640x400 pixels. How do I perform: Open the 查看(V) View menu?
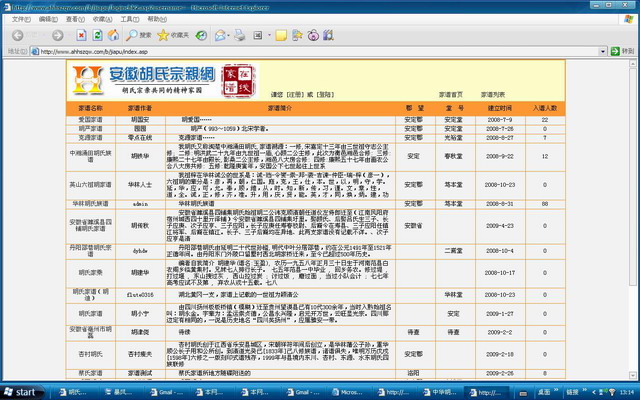(x=75, y=19)
